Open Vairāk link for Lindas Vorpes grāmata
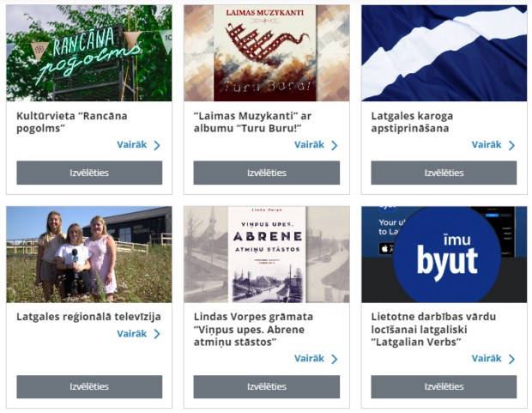532x413 pixels. pyautogui.click(x=310, y=358)
